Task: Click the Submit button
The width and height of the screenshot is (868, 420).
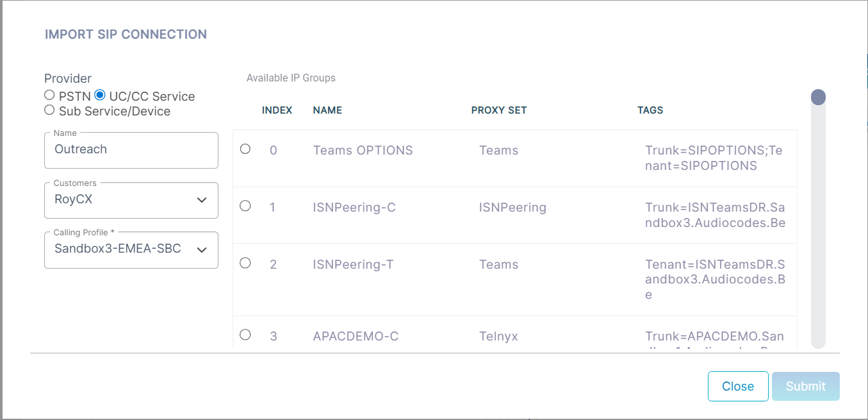Action: click(805, 386)
